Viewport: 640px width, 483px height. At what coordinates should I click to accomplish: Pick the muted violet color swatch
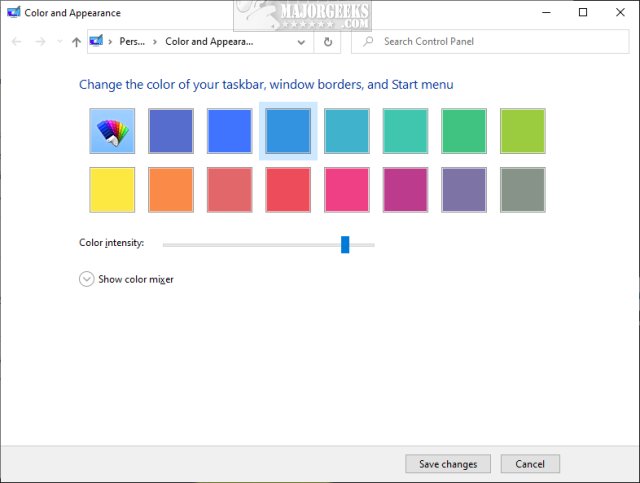pyautogui.click(x=464, y=190)
